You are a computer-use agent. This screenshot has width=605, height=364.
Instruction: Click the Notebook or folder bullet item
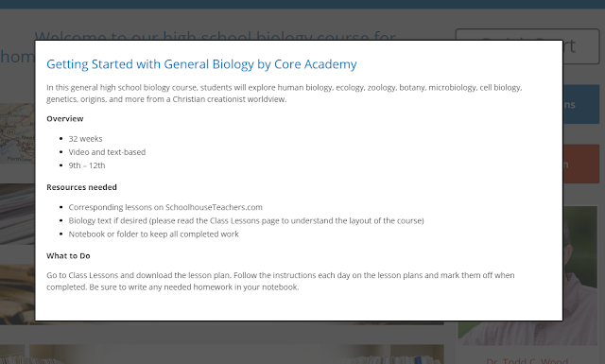pyautogui.click(x=153, y=234)
